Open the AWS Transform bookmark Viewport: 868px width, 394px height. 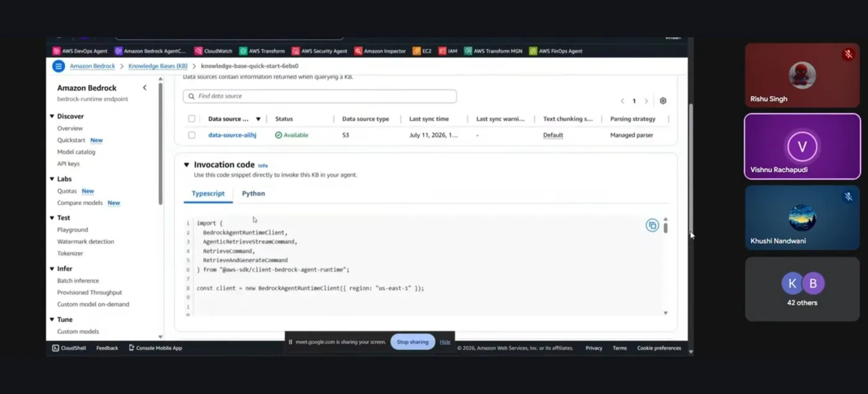[262, 51]
